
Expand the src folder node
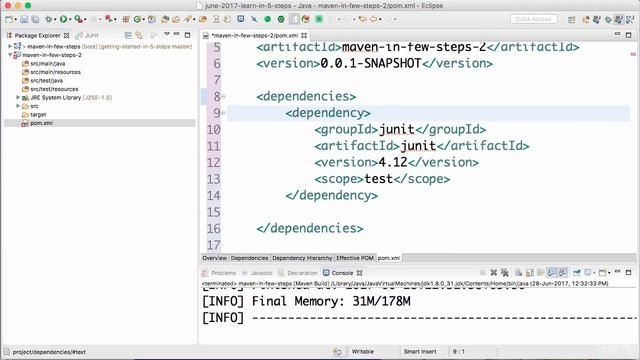pos(18,106)
